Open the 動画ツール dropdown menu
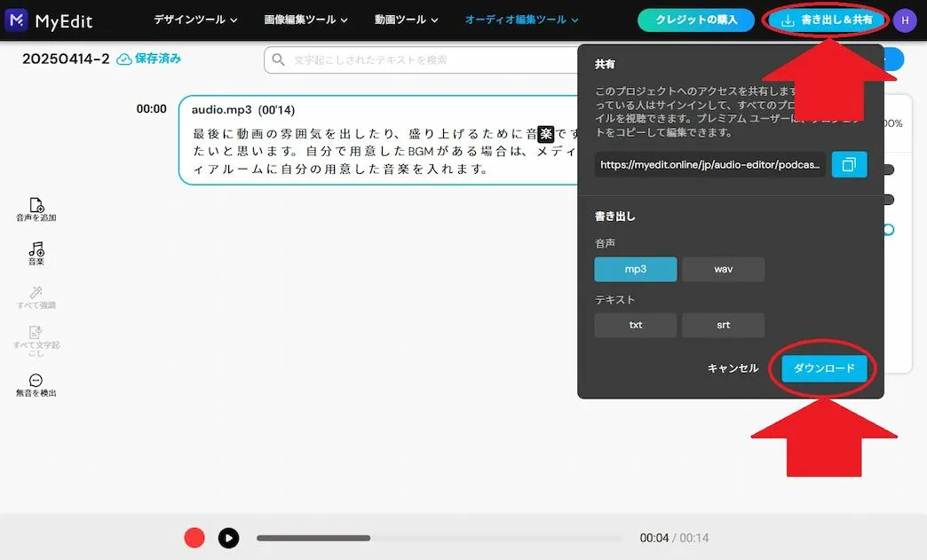Screen dimensions: 927x560 [406, 20]
